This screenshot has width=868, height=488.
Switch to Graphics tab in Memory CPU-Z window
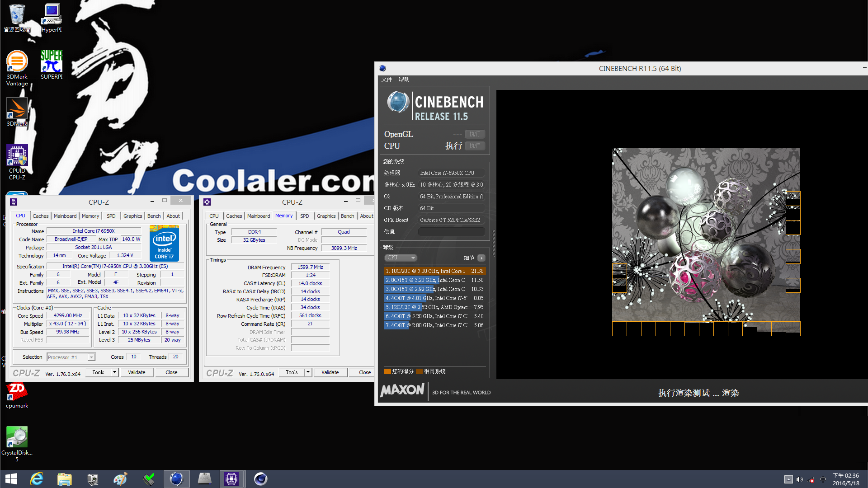(x=326, y=216)
